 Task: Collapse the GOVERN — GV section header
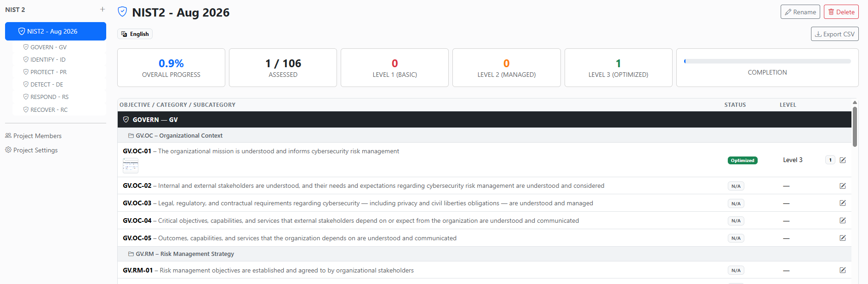click(x=485, y=120)
